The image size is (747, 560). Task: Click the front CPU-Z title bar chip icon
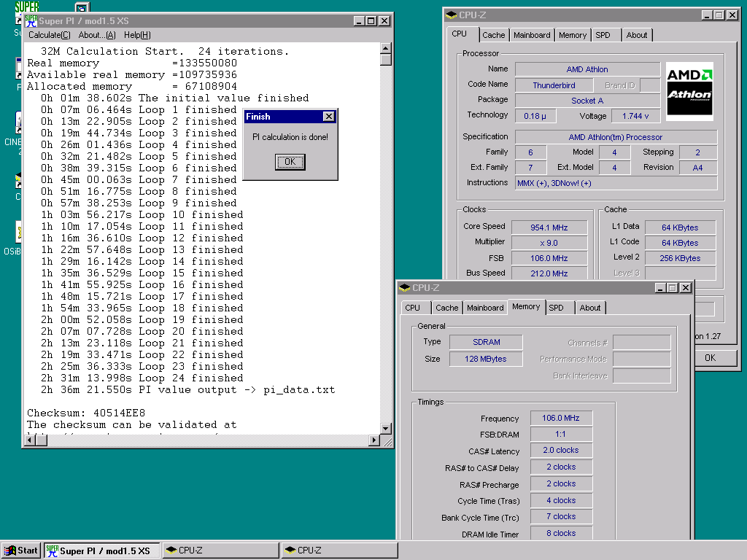(x=404, y=287)
